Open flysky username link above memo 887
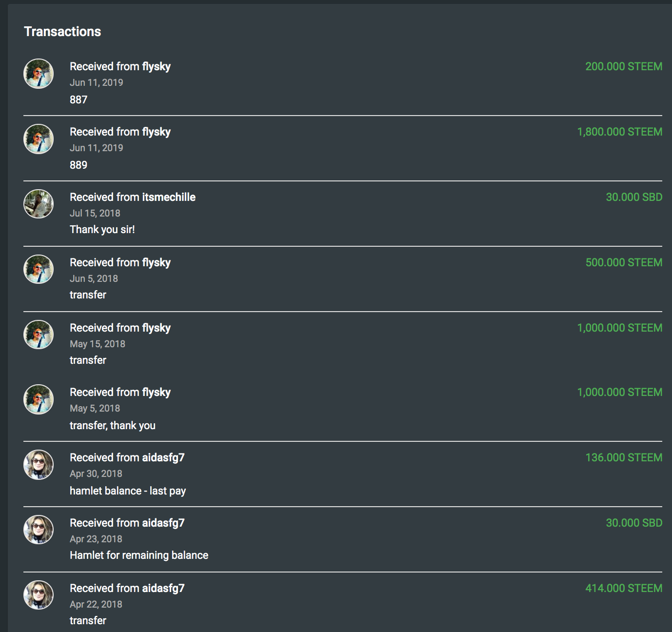The height and width of the screenshot is (632, 672). pyautogui.click(x=156, y=67)
